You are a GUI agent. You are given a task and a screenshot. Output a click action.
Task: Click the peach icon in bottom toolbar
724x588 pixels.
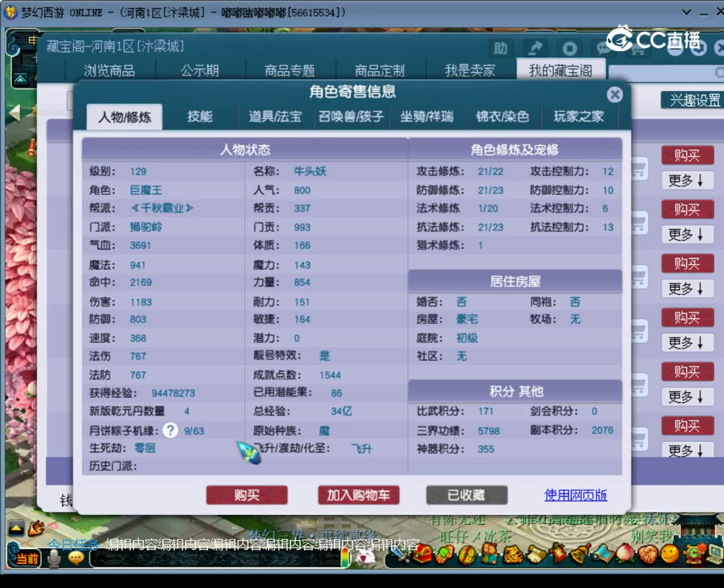tap(625, 554)
